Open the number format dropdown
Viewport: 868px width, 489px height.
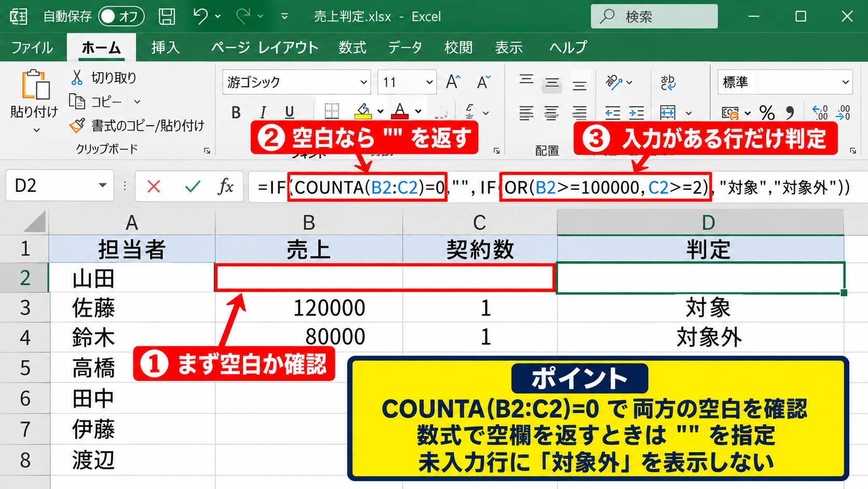pos(845,82)
